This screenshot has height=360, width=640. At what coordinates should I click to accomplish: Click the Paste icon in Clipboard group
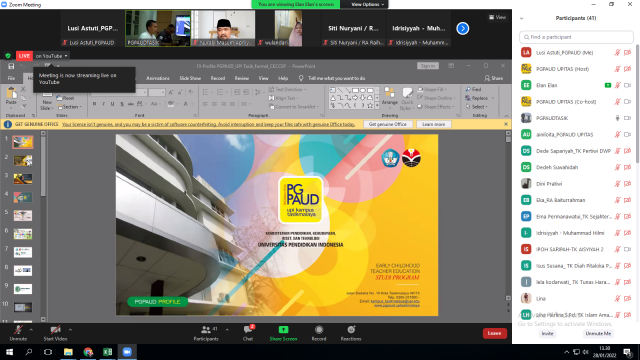pos(11,93)
